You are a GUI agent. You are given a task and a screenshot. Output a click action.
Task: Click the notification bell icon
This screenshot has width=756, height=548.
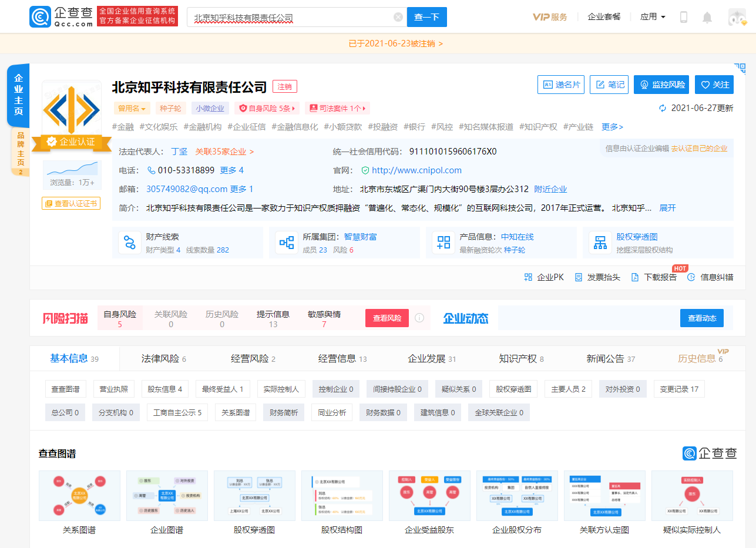coord(707,16)
